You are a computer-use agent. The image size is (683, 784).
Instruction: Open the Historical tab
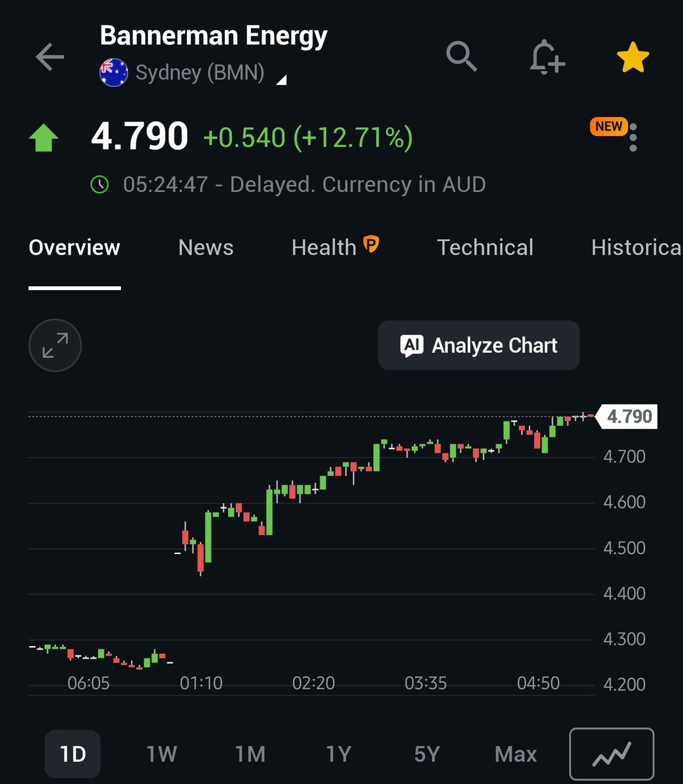(637, 248)
